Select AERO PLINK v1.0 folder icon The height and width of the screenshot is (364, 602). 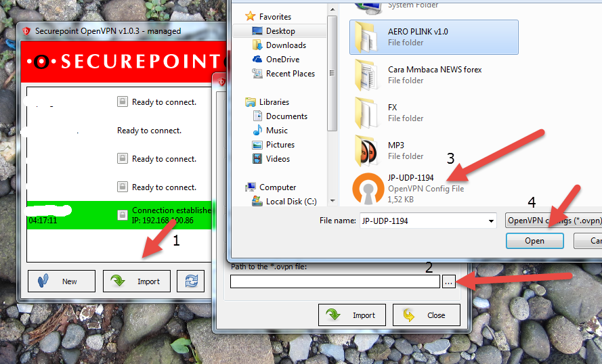(366, 37)
